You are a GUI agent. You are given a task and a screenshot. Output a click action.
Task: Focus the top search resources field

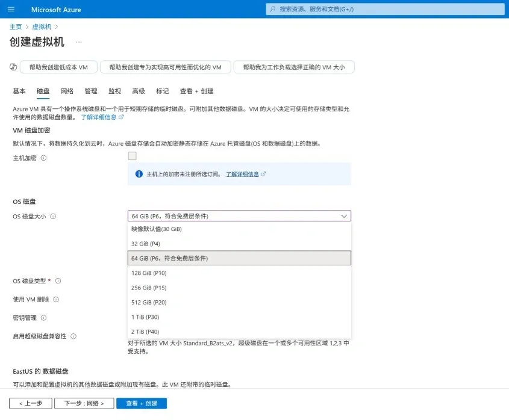[386, 9]
